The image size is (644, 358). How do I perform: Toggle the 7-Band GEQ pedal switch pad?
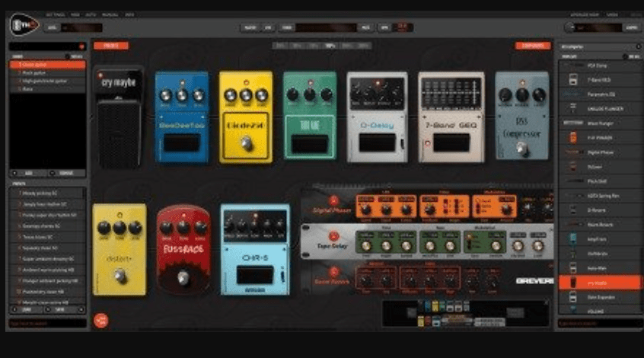(x=451, y=143)
